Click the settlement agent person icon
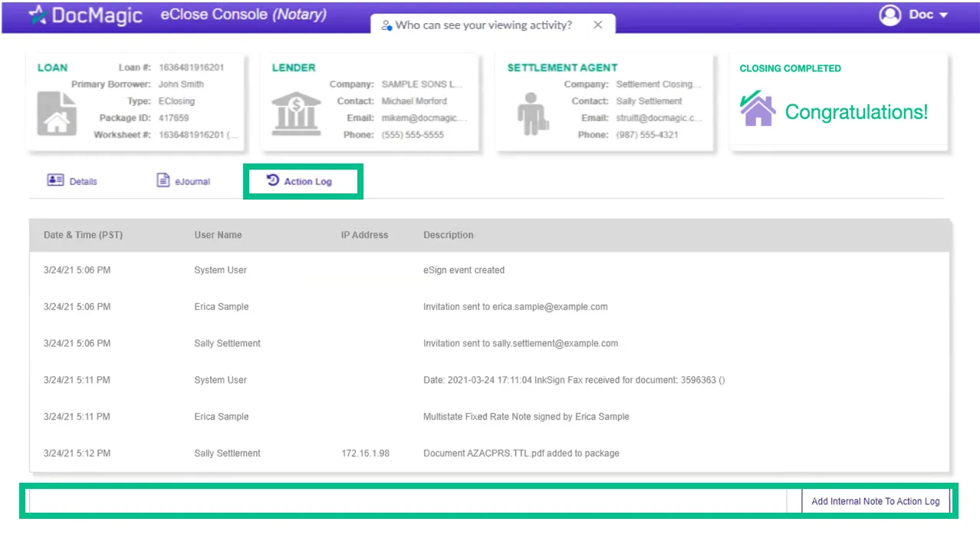Viewport: 980px width, 548px height. point(532,114)
